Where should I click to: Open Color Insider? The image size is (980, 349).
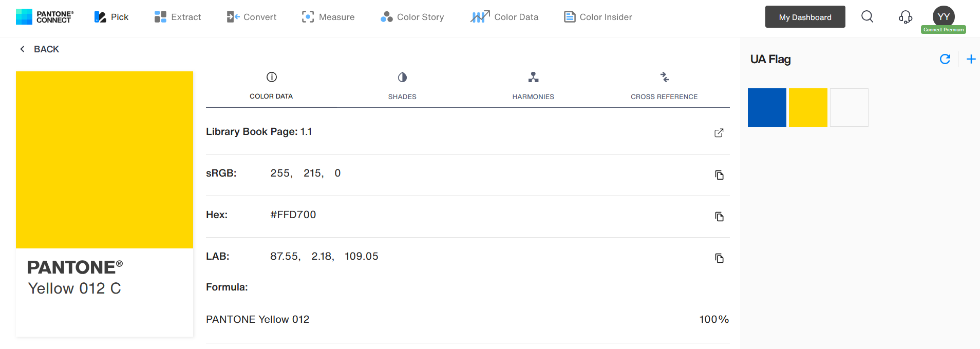(x=598, y=17)
